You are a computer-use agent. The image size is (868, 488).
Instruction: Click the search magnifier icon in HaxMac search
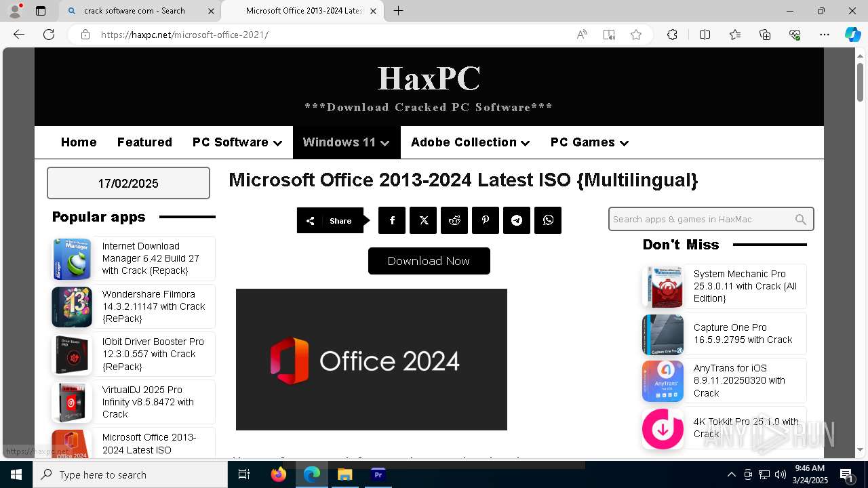point(801,220)
